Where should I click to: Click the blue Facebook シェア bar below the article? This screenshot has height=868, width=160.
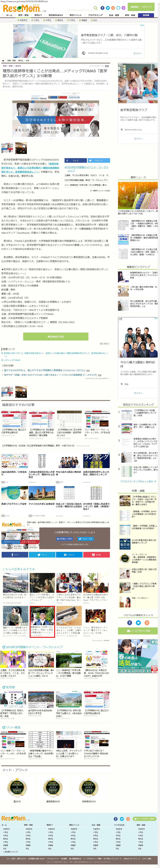tap(15, 555)
